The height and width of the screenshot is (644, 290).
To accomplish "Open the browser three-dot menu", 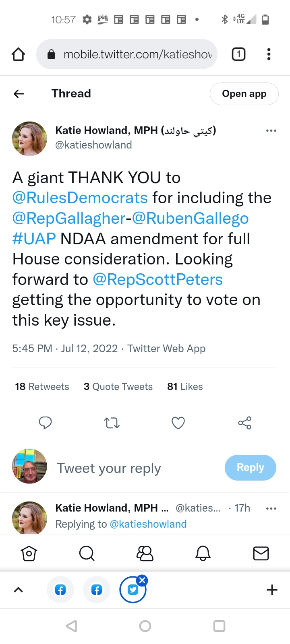I will [x=269, y=54].
